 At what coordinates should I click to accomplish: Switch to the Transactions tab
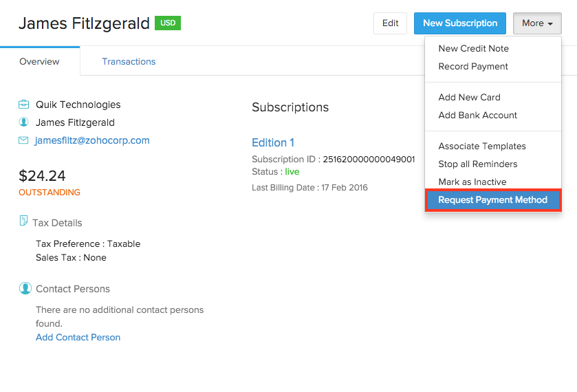point(129,61)
